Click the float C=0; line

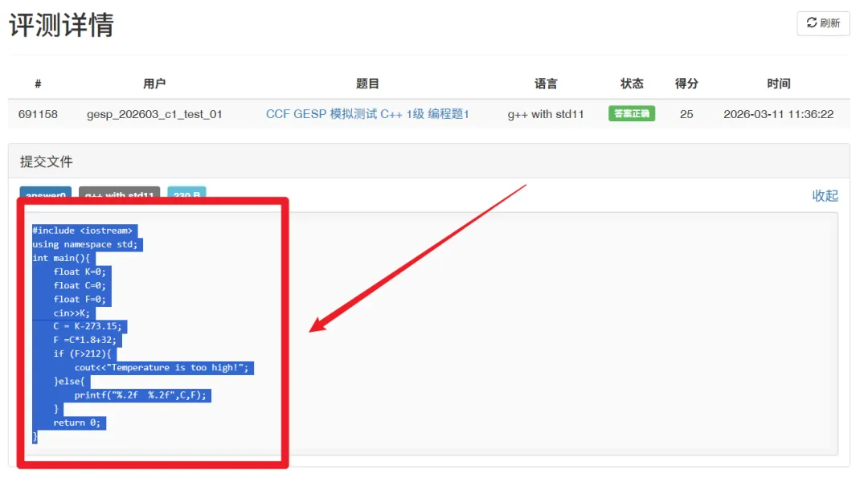(x=80, y=286)
